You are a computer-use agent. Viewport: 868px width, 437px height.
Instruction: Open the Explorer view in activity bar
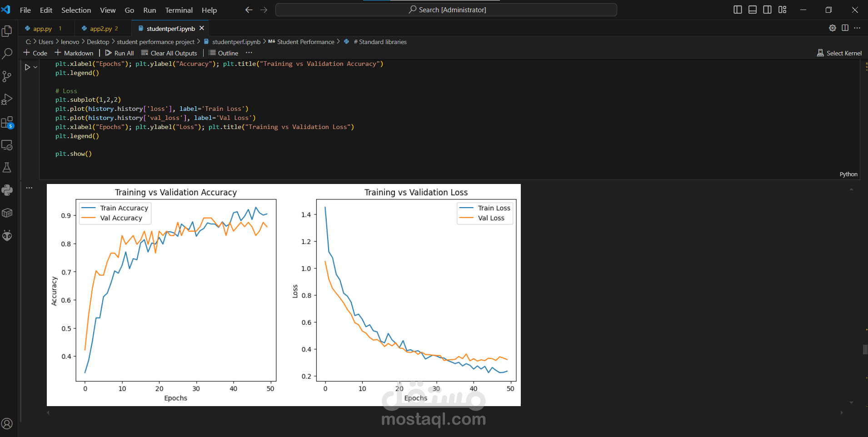[7, 31]
